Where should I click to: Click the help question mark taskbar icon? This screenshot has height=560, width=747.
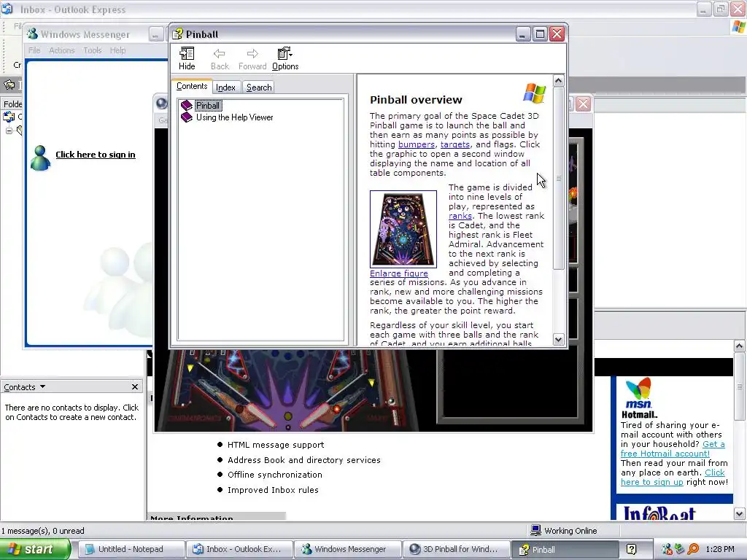point(631,550)
